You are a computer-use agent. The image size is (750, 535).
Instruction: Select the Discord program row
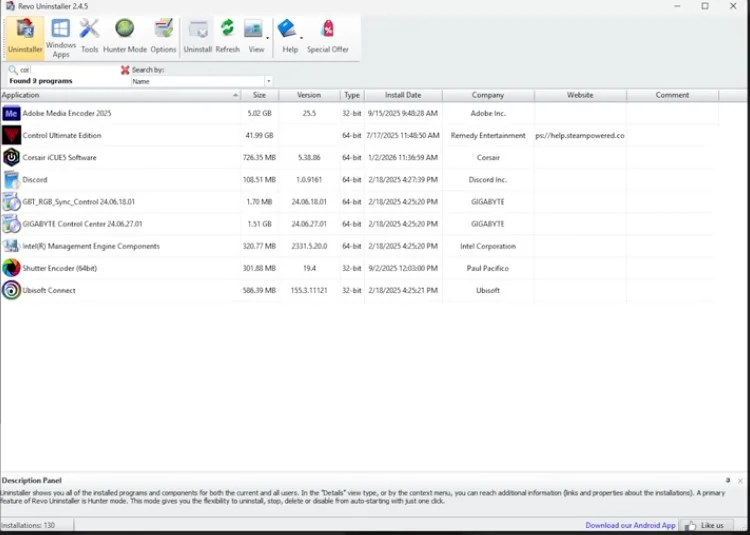tap(35, 180)
